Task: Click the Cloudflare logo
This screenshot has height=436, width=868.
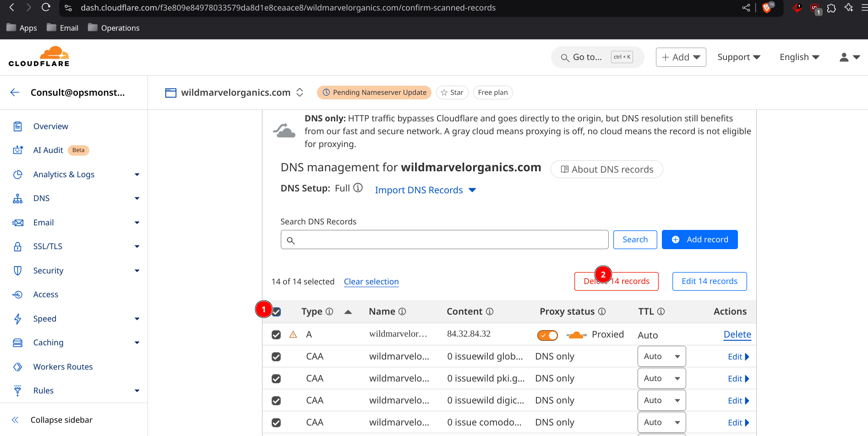Action: [x=39, y=57]
